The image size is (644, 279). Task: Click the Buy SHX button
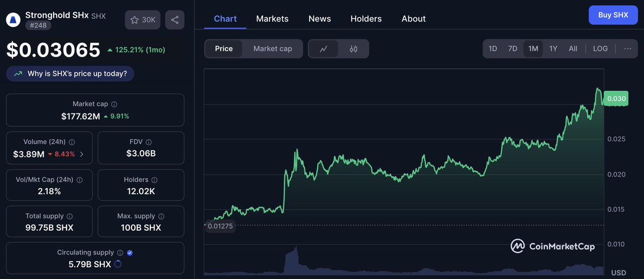(613, 15)
